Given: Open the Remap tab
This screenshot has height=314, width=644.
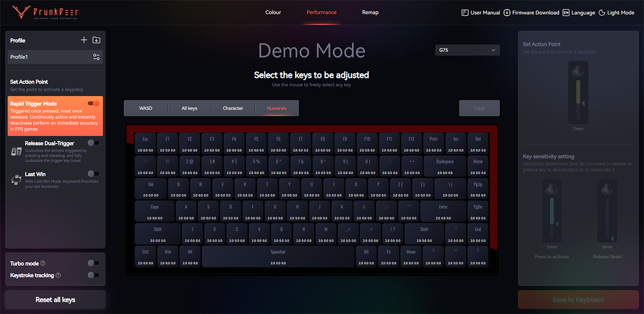Looking at the screenshot, I should point(370,12).
